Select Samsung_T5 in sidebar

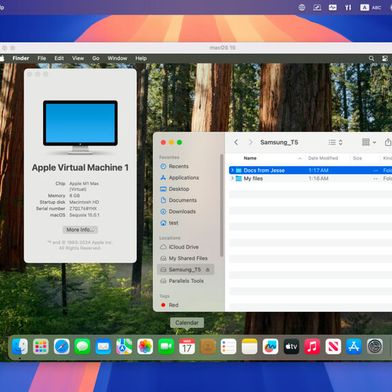(x=185, y=270)
